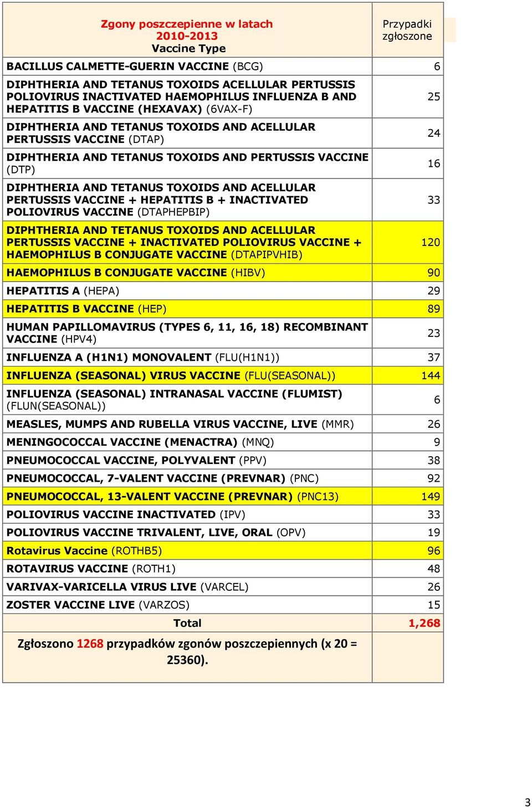Click the summary sentence 'Zgłoszono 1268 przypadków'

tap(187, 652)
